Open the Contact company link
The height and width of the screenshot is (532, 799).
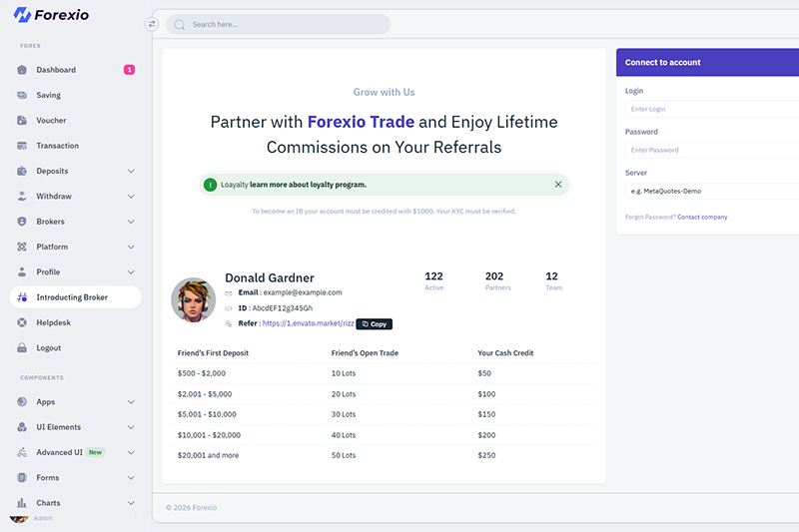[702, 217]
